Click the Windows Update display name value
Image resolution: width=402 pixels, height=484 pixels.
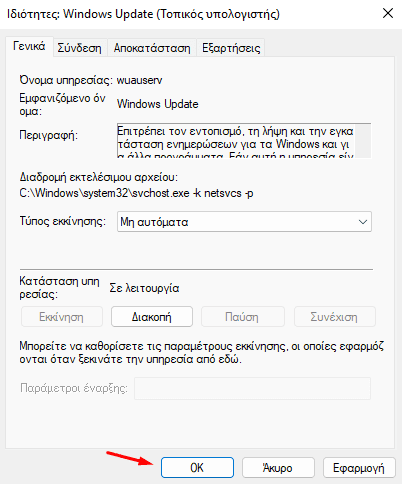[x=158, y=104]
